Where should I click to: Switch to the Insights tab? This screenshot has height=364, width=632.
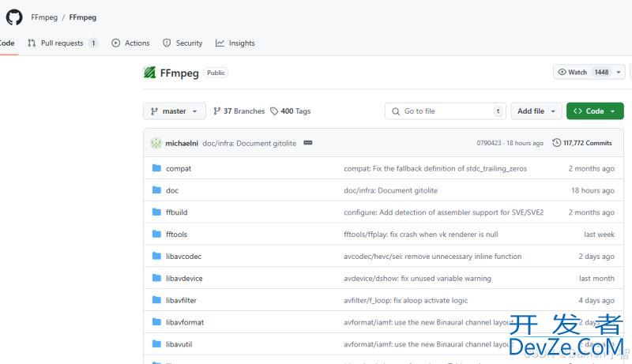click(235, 43)
